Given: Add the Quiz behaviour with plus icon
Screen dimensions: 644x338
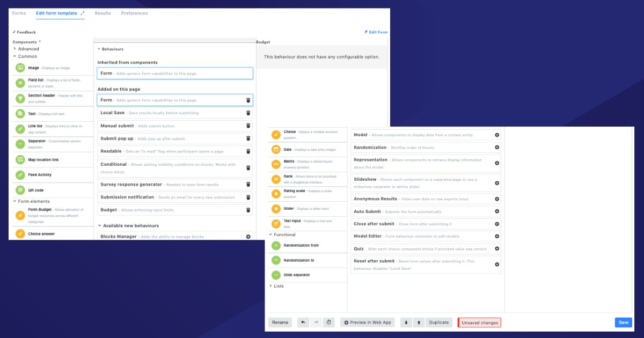Looking at the screenshot, I should (497, 249).
